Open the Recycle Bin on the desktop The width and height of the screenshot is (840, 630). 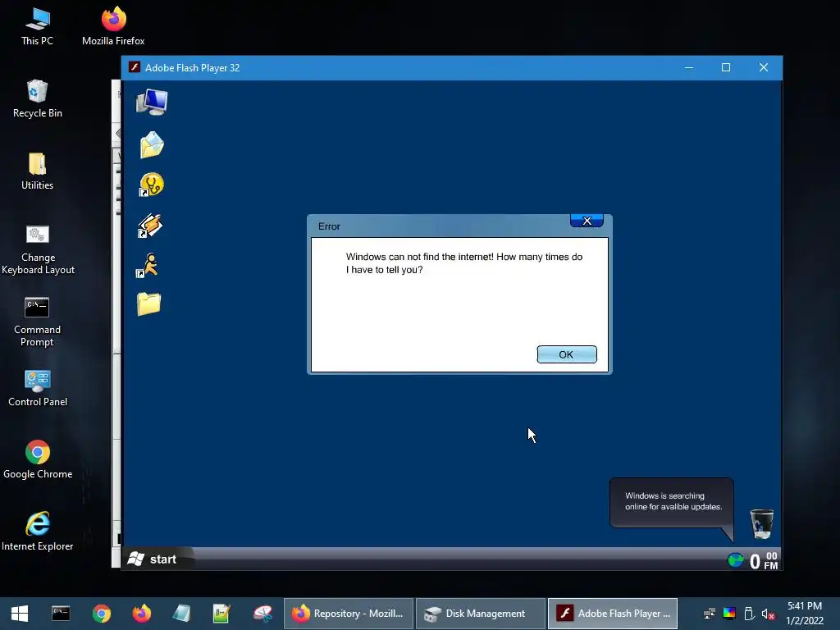click(x=38, y=99)
